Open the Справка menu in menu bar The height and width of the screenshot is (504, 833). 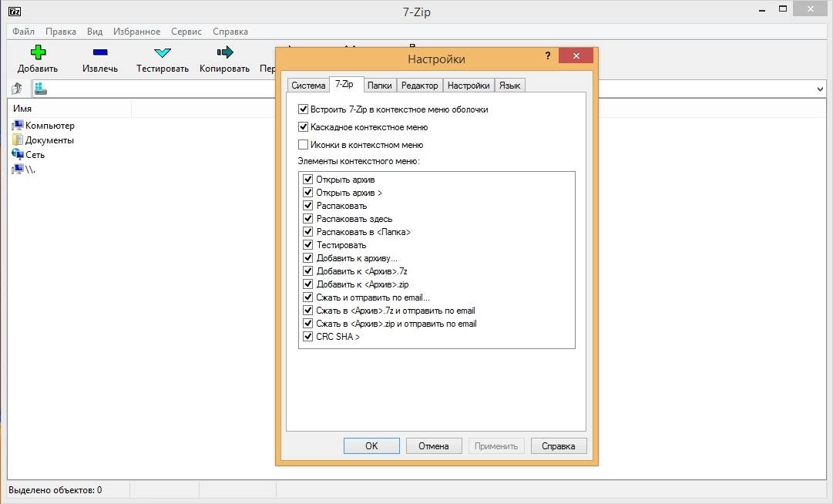(230, 32)
